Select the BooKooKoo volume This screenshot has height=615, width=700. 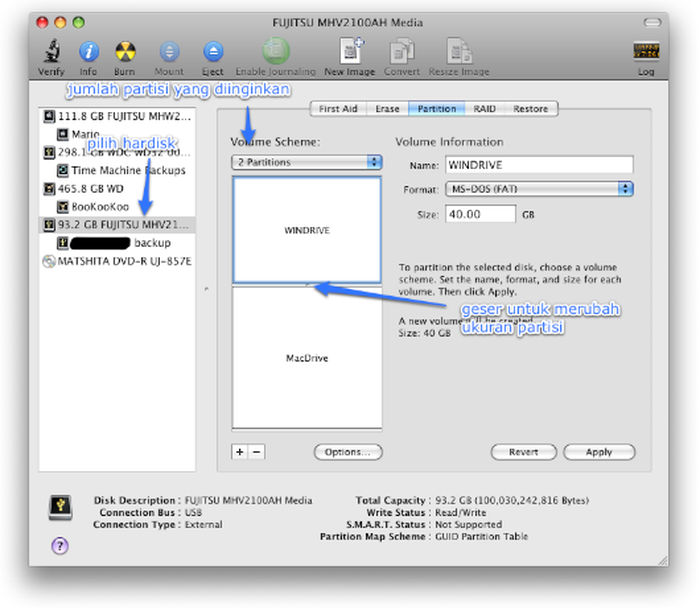point(117,207)
